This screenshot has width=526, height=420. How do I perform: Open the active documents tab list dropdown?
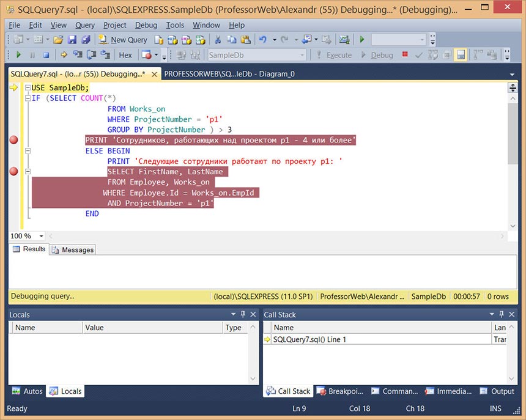[x=512, y=75]
